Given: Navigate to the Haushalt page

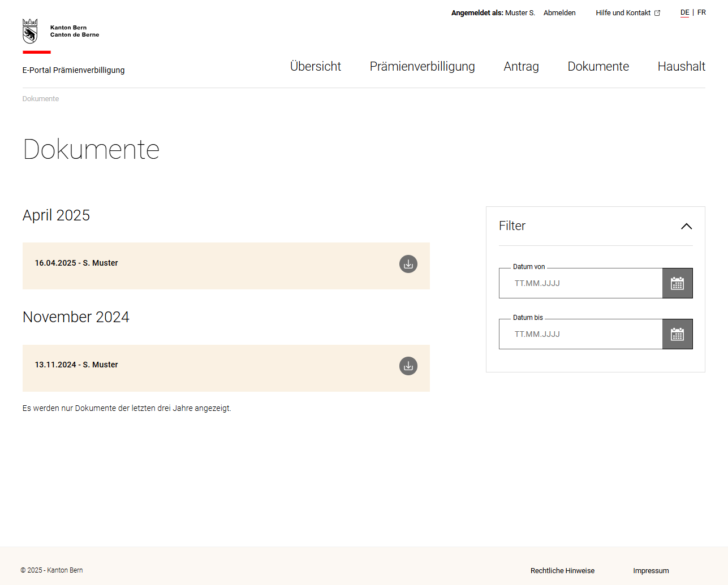Looking at the screenshot, I should tap(681, 67).
